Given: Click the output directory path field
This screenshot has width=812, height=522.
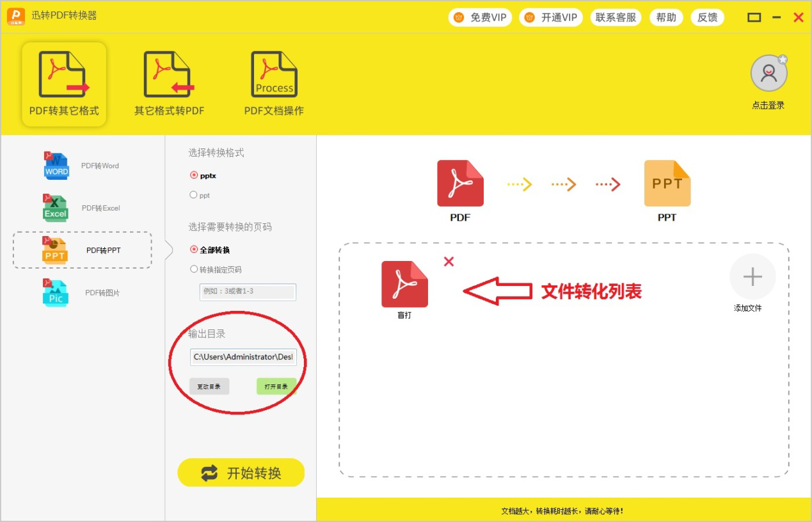Looking at the screenshot, I should click(243, 357).
